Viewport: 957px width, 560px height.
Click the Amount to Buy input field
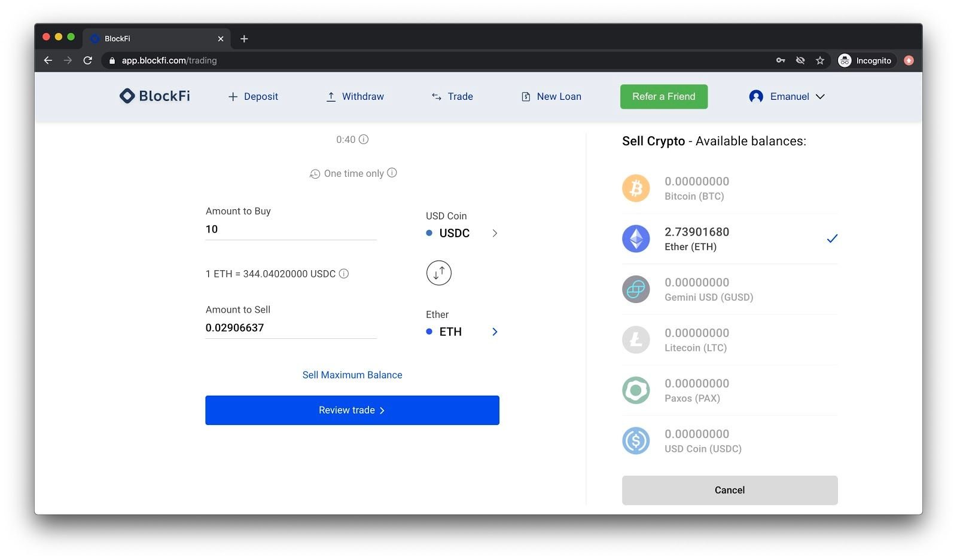tap(291, 229)
